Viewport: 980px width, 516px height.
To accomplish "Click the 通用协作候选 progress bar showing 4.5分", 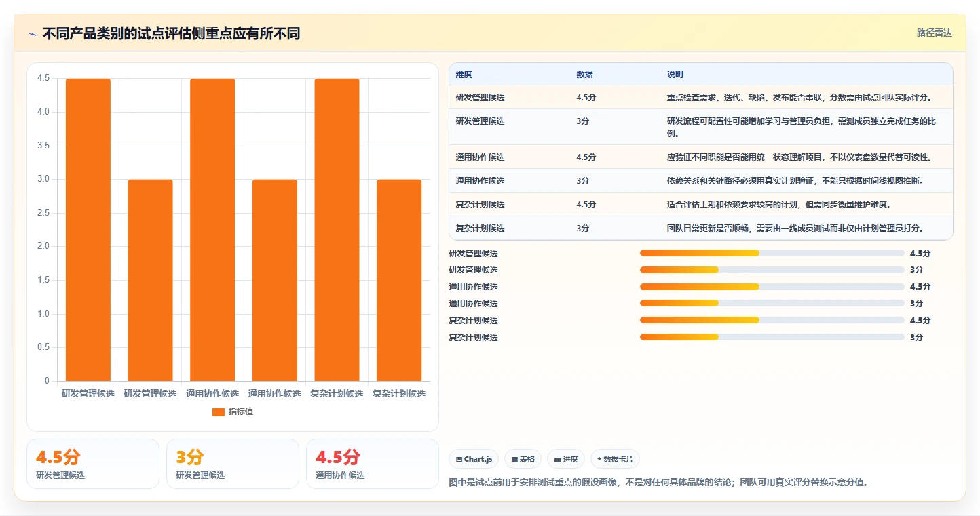I will coord(772,287).
